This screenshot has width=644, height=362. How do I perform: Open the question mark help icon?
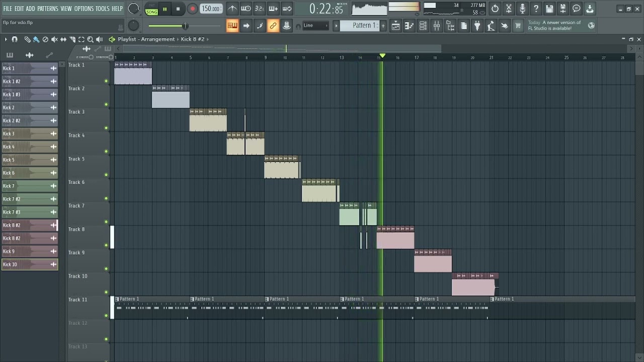[536, 9]
